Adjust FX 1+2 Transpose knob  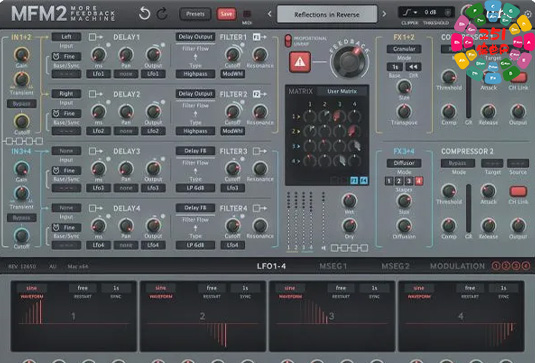[404, 112]
